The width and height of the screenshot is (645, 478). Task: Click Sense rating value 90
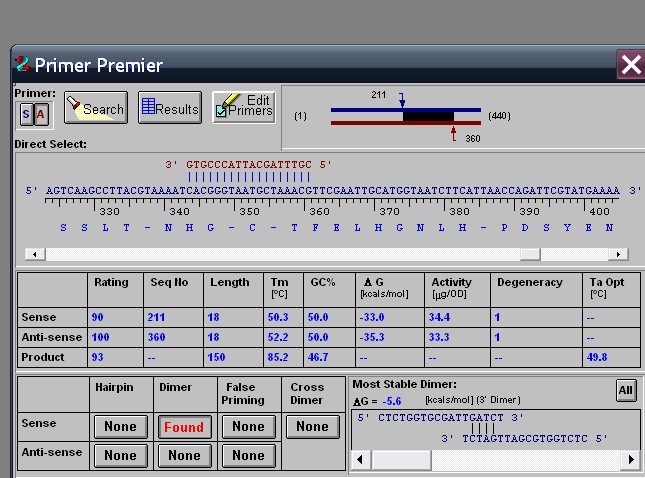click(x=97, y=317)
